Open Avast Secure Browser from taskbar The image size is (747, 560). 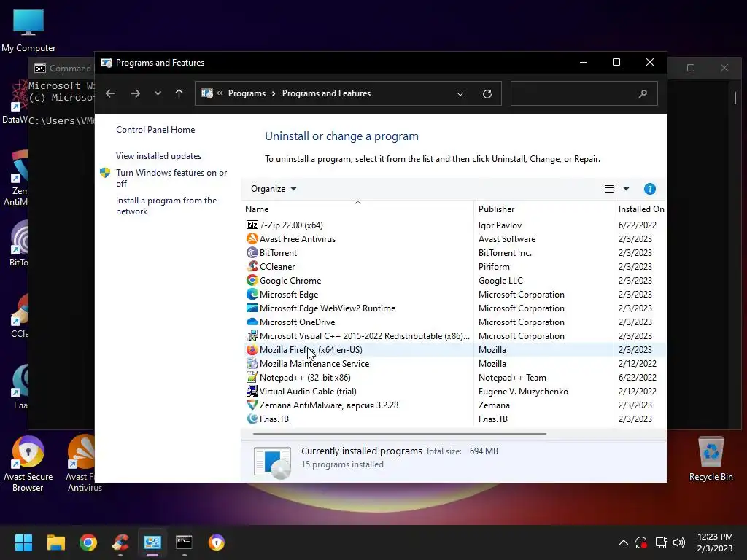pos(216,542)
